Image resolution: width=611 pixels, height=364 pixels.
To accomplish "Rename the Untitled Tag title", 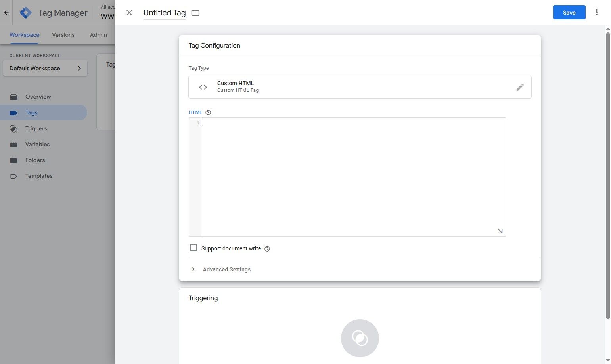I will tap(165, 13).
